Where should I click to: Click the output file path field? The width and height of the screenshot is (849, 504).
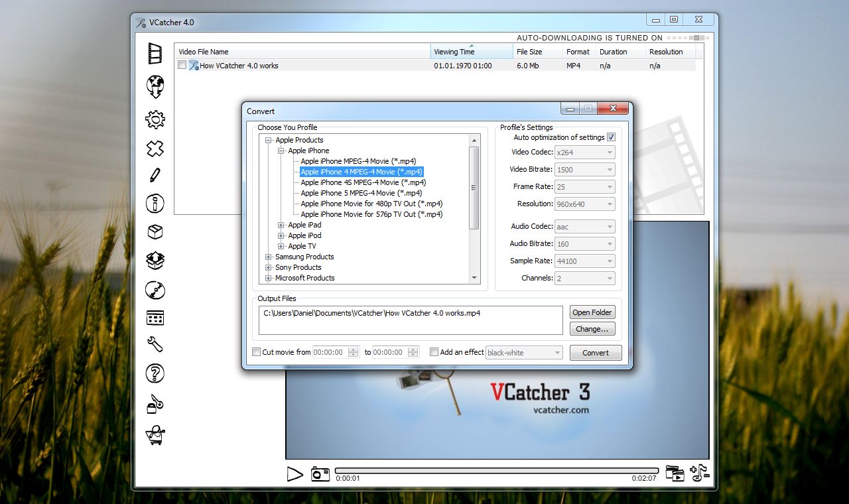pyautogui.click(x=411, y=320)
